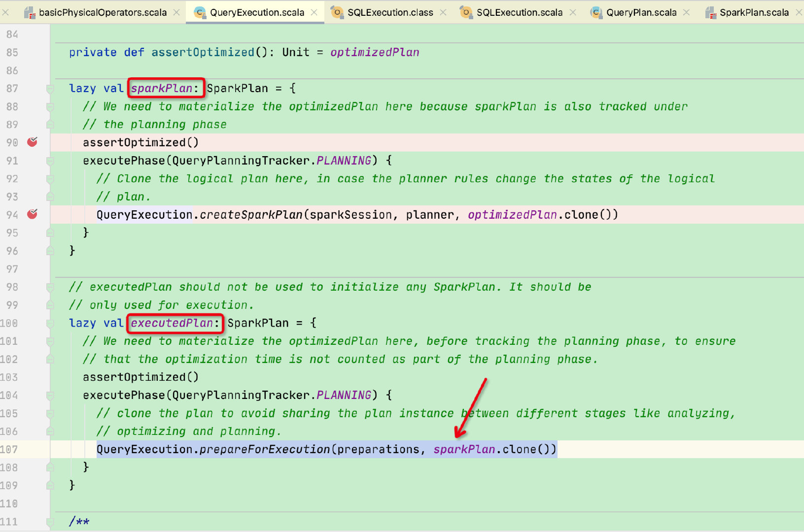Click the assertOptimized method name on line 85
804x532 pixels.
(203, 52)
